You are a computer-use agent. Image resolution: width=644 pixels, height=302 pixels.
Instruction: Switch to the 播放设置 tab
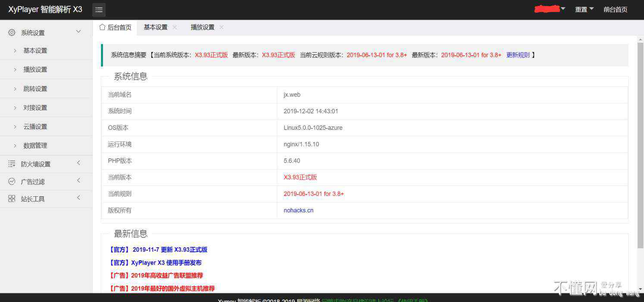[x=203, y=27]
